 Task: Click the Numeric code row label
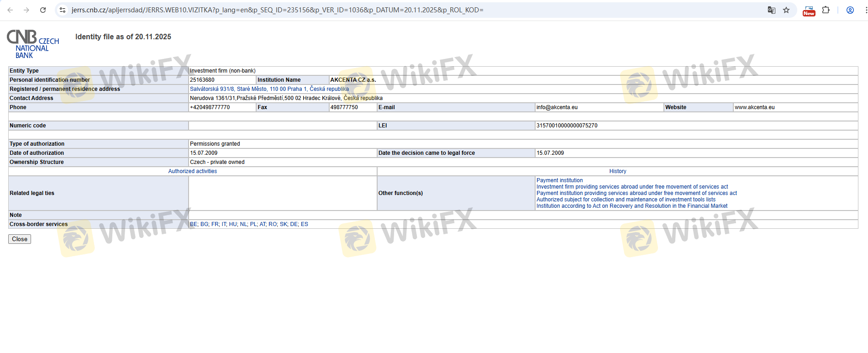[x=28, y=126]
